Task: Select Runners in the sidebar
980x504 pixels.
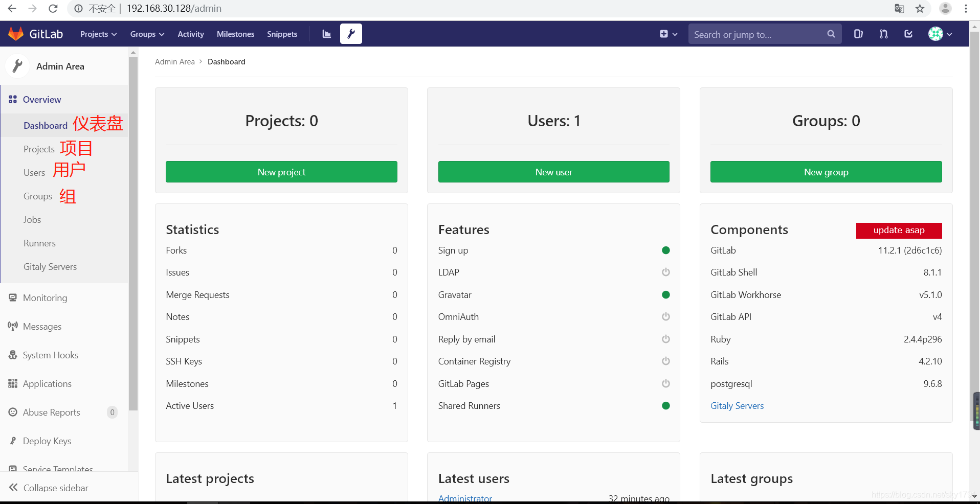Action: tap(39, 243)
